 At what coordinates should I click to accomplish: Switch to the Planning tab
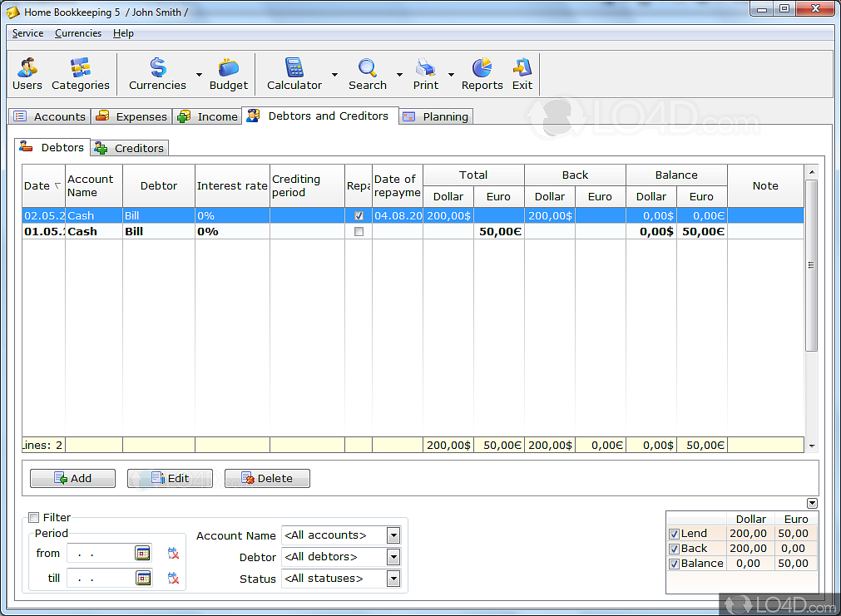pos(436,116)
